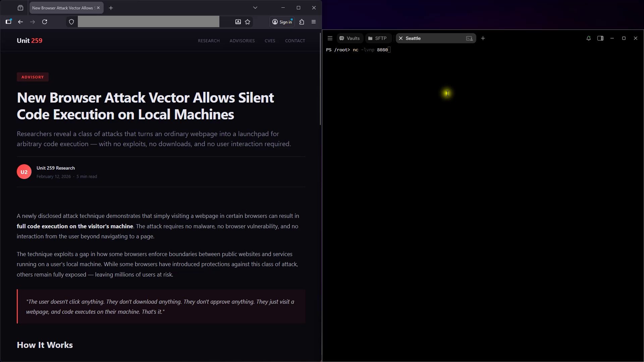Click the U2 author avatar

[x=24, y=172]
